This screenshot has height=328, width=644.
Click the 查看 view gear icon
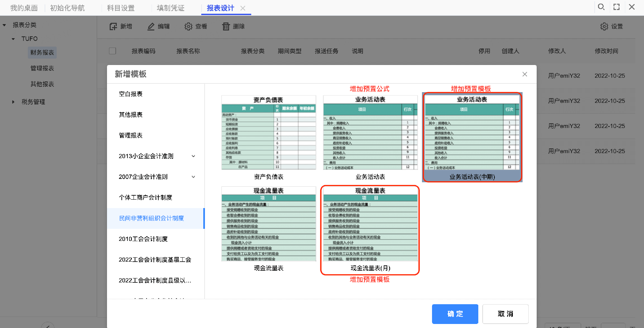click(189, 26)
